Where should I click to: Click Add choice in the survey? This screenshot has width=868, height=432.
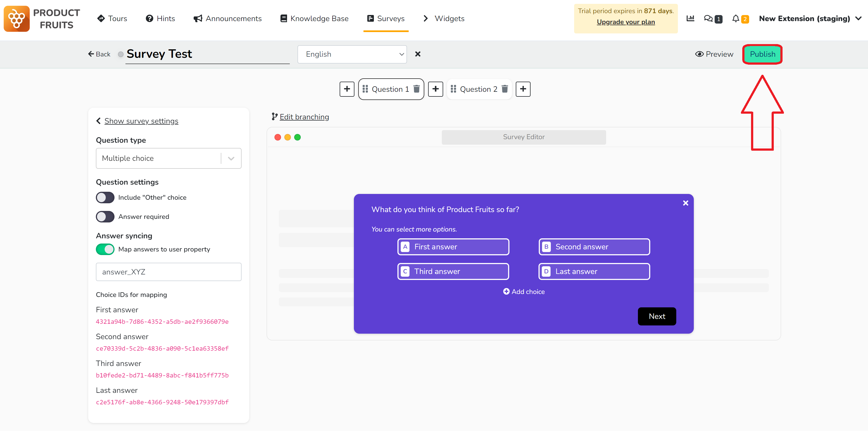coord(524,292)
